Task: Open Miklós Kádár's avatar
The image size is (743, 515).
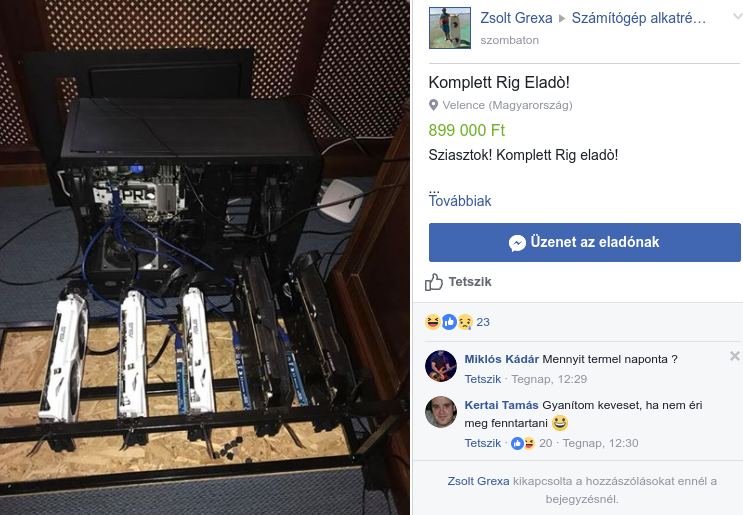Action: point(441,366)
